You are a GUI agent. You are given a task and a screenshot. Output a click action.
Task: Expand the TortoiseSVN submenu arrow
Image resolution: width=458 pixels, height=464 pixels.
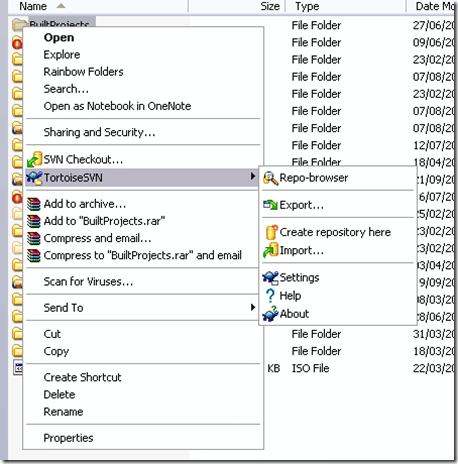[x=253, y=176]
